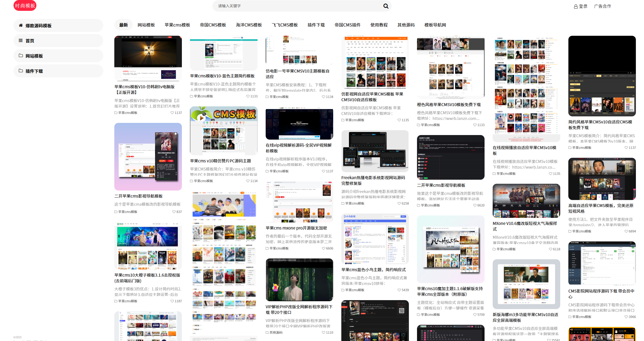Screen dimensions: 644x341
Task: Click heart icon showing 1187 likes
Action: [x=172, y=301]
